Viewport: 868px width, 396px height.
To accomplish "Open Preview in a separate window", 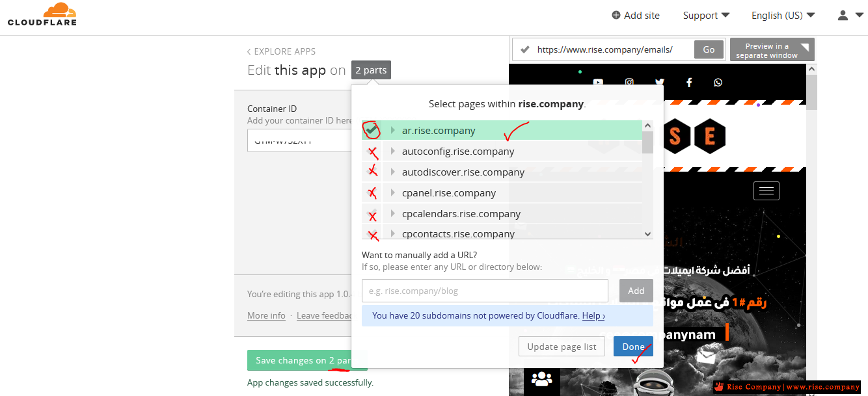I will 772,50.
